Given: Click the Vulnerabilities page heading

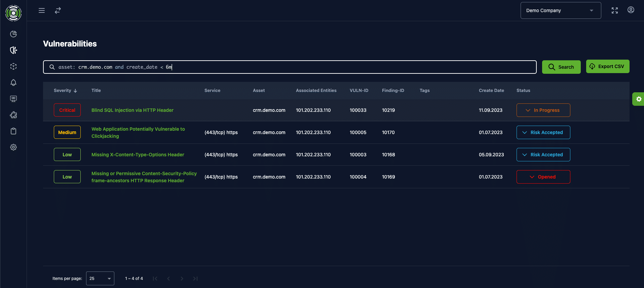Looking at the screenshot, I should pyautogui.click(x=70, y=44).
